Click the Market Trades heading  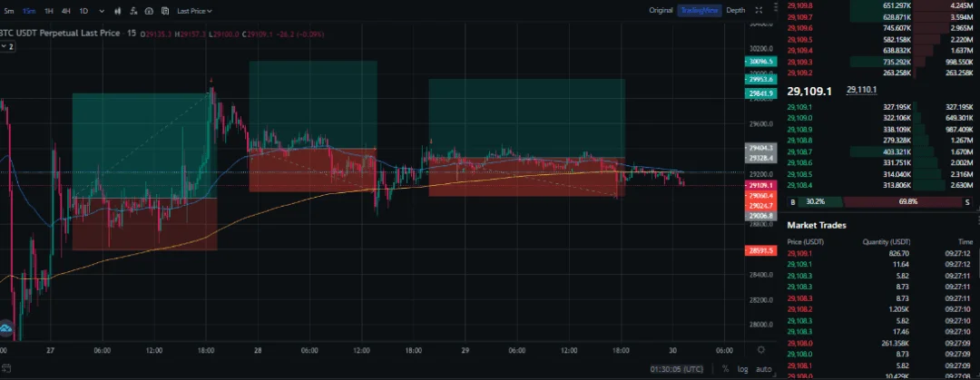click(817, 225)
